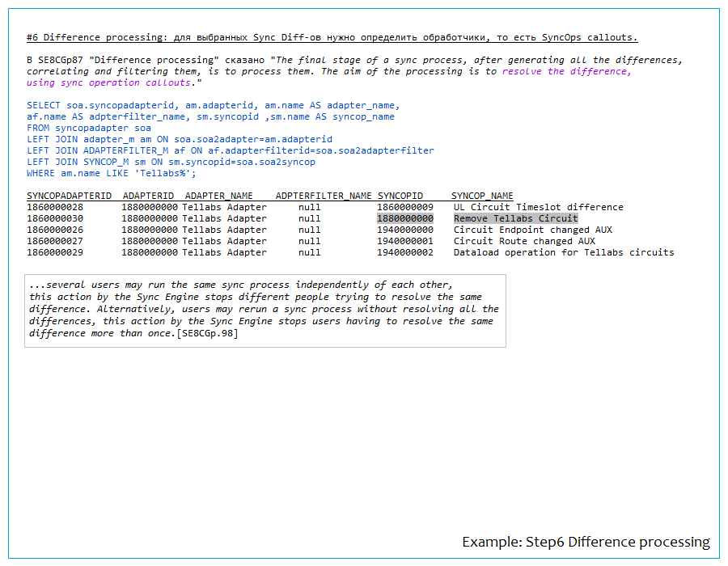This screenshot has height=566, width=728.
Task: Select the WHERE am.name LIKE 'Tellabs%' line
Action: (111, 173)
